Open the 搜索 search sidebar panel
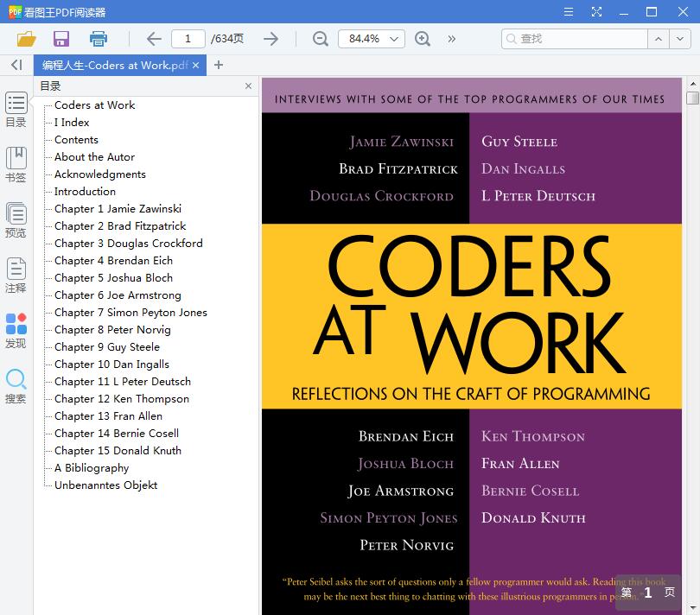This screenshot has width=700, height=615. click(16, 386)
